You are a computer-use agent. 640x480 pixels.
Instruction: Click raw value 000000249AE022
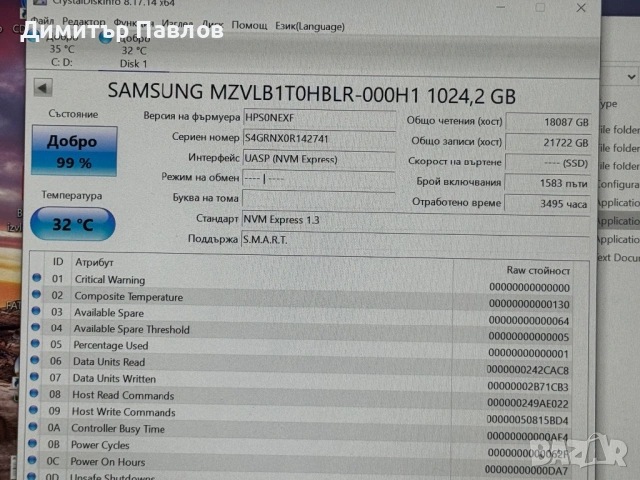(527, 404)
